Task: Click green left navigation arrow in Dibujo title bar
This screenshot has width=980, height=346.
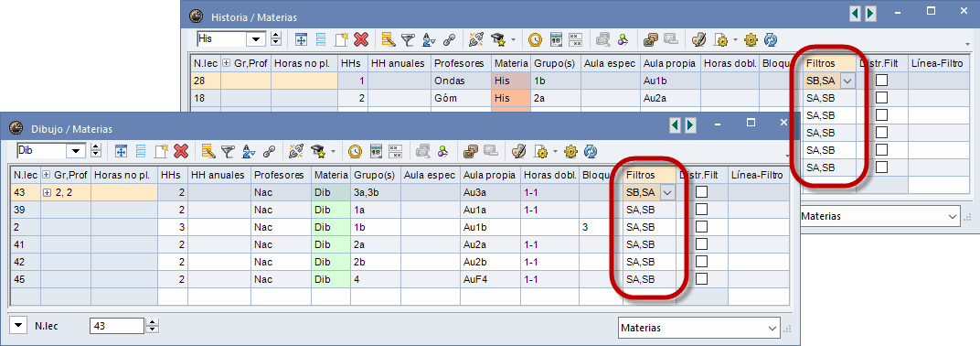Action: pyautogui.click(x=675, y=125)
